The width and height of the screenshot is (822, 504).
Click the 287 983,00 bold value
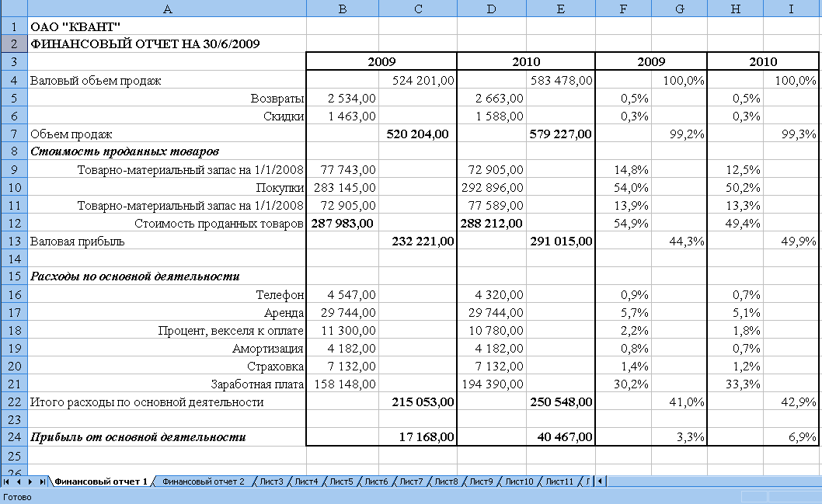[343, 223]
